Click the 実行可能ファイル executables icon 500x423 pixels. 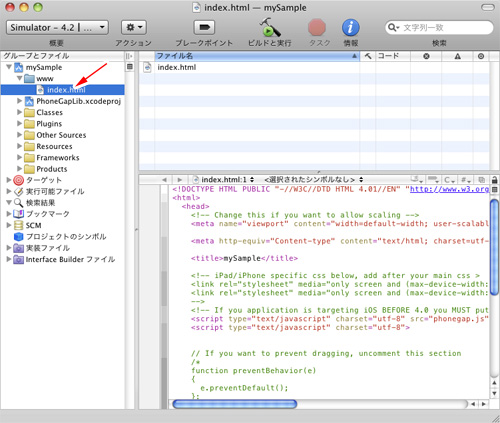pyautogui.click(x=18, y=191)
